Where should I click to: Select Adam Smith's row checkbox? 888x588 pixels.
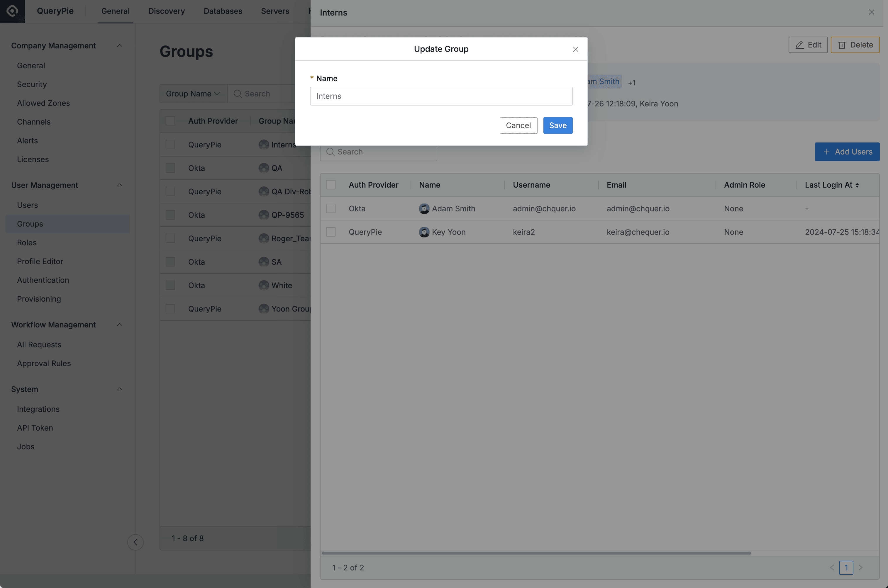(331, 208)
